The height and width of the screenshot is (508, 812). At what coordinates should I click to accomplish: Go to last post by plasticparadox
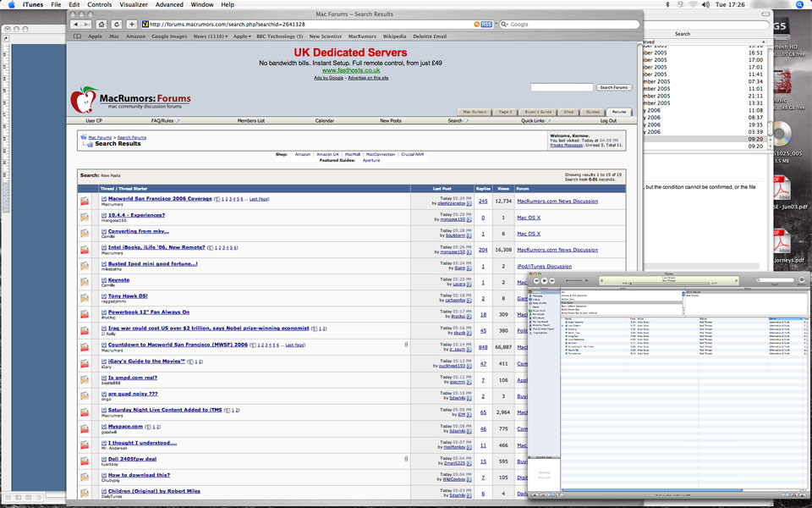click(x=469, y=204)
